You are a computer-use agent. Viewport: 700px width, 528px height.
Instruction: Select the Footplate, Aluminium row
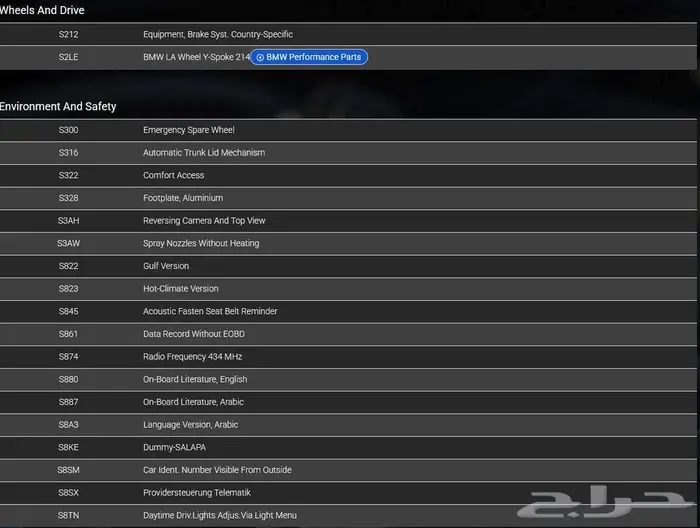click(x=182, y=198)
